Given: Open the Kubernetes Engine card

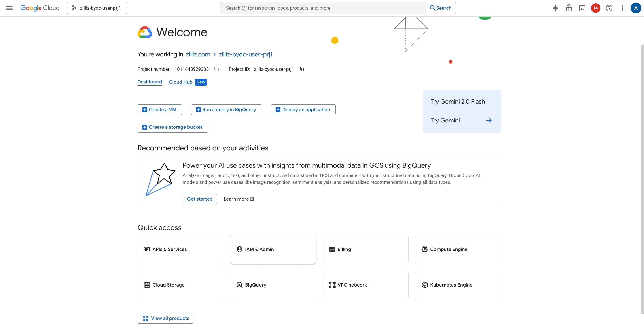Looking at the screenshot, I should click(458, 285).
